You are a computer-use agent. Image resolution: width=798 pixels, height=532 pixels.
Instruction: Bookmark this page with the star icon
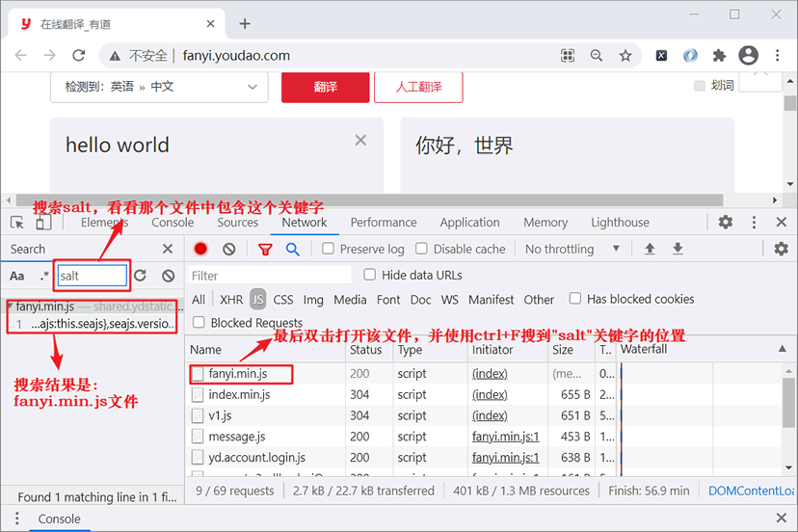coord(625,56)
